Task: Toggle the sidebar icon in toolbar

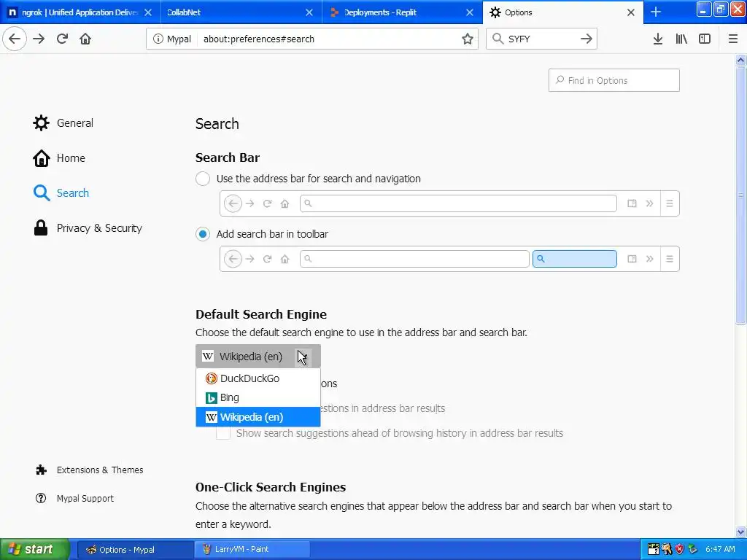Action: pos(705,39)
